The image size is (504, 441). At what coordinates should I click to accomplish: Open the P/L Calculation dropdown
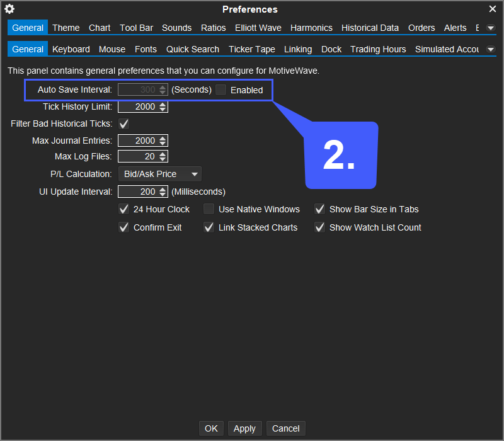159,173
